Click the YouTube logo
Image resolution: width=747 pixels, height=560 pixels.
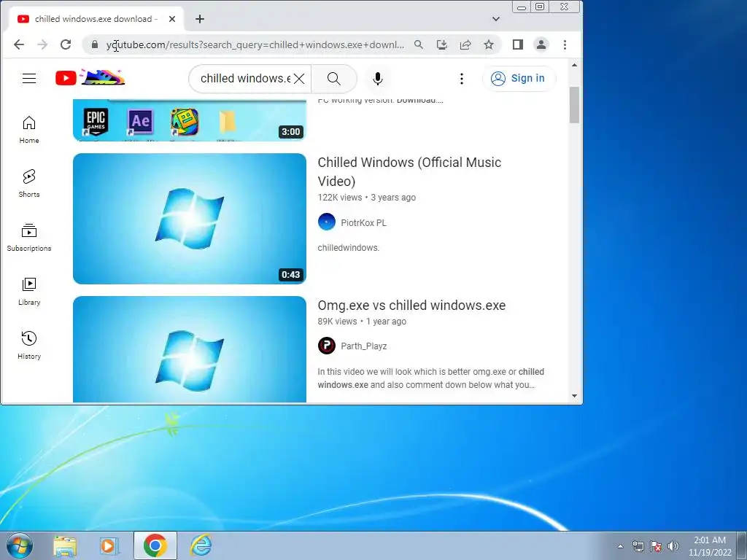tap(90, 77)
